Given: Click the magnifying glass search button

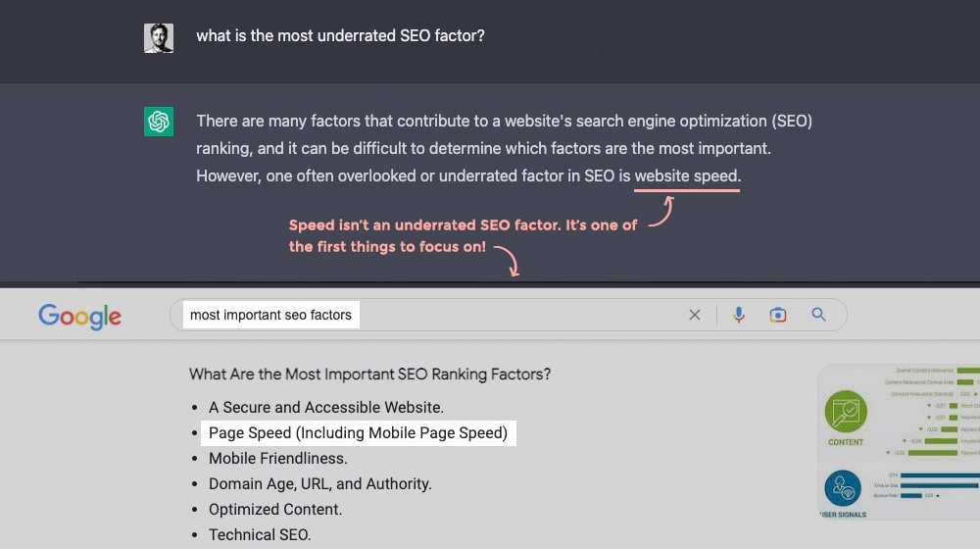Looking at the screenshot, I should 818,315.
